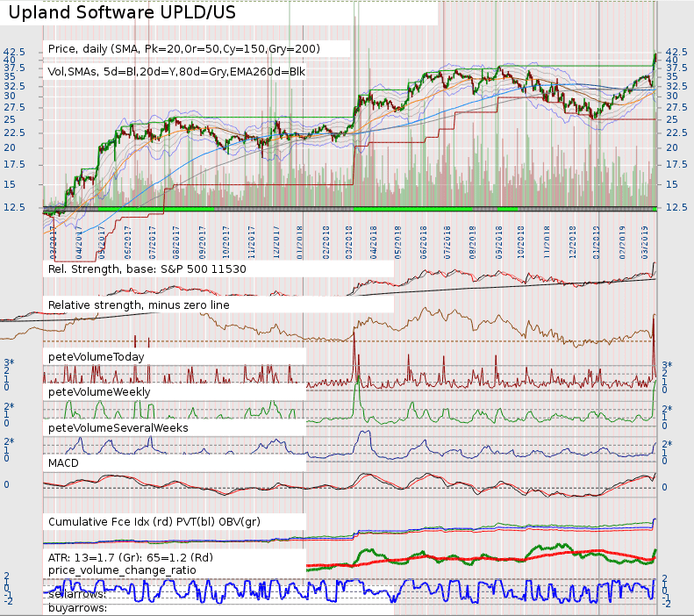Click the '37.5' price tick on the right axis
The width and height of the screenshot is (694, 616).
(676, 68)
